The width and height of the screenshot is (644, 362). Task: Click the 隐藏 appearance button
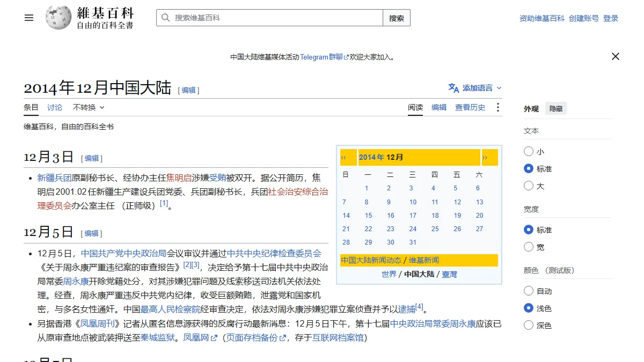tap(556, 109)
